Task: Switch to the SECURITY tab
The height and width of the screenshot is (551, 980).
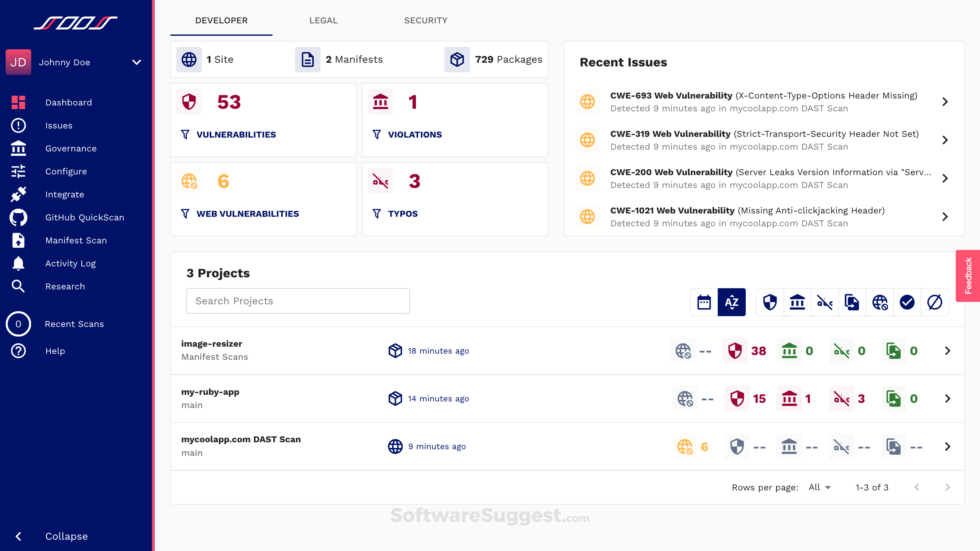Action: 426,20
